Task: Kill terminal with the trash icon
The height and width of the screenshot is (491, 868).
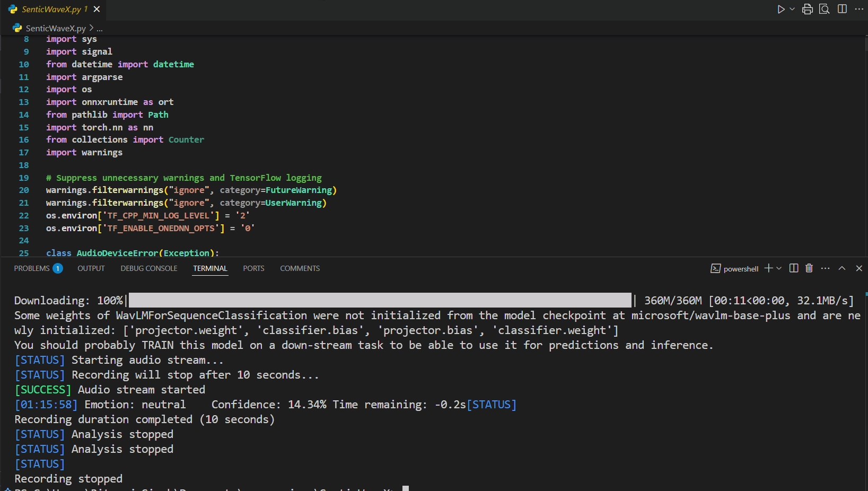Action: coord(809,268)
